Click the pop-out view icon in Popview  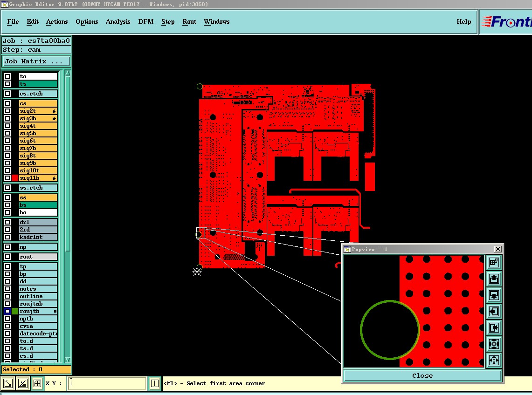[x=494, y=262]
